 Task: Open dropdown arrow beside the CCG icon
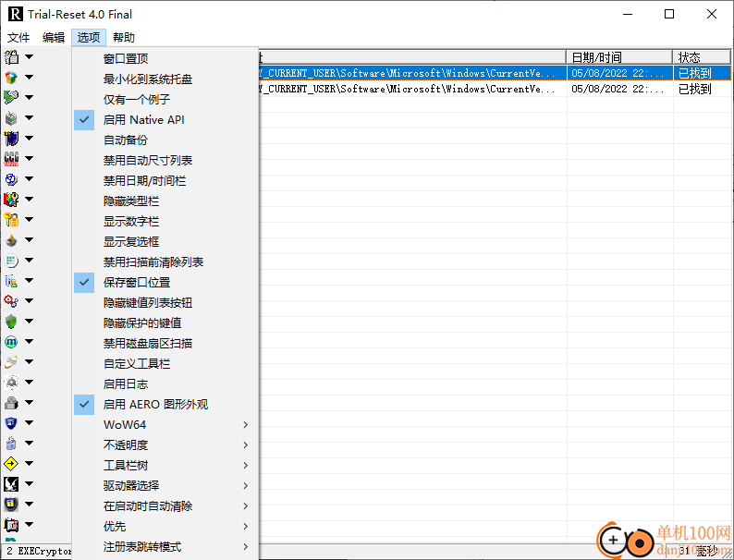click(x=29, y=159)
